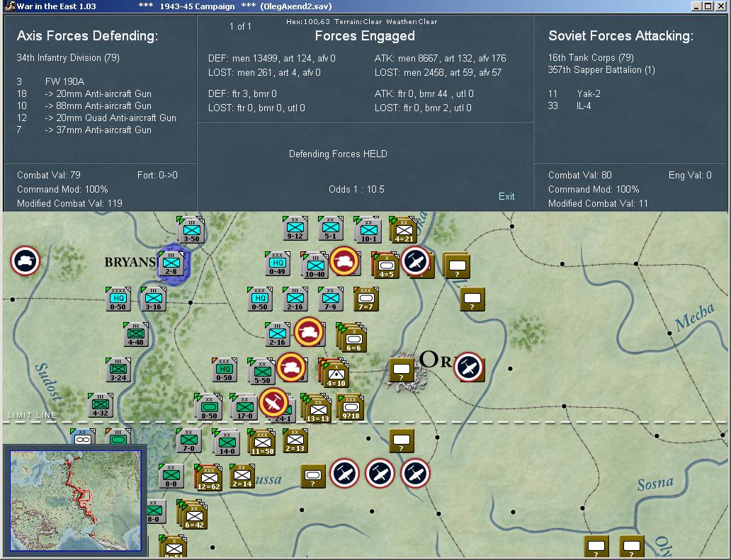
Task: Click the 34th Infantry Division (79) entry
Action: coord(68,58)
